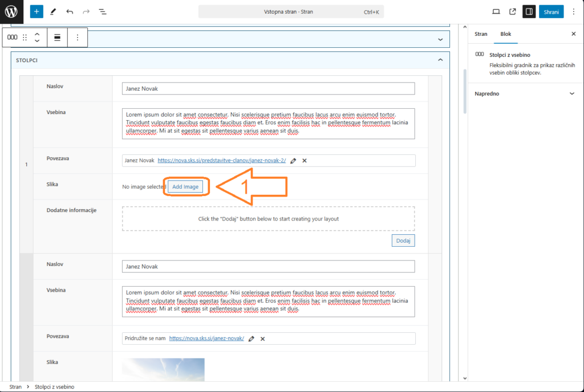Click the Dodaj button in Dodatne informacije
Image resolution: width=584 pixels, height=392 pixels.
403,240
